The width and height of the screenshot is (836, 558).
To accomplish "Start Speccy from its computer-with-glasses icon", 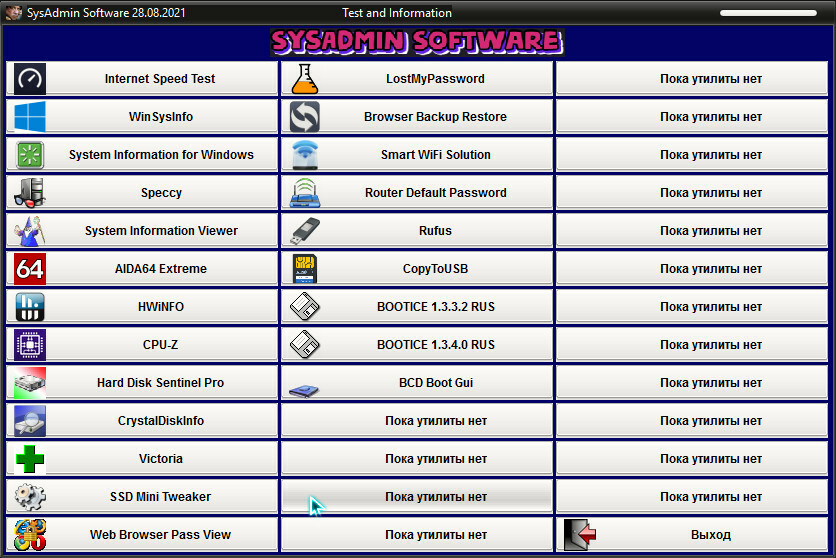I will point(30,193).
